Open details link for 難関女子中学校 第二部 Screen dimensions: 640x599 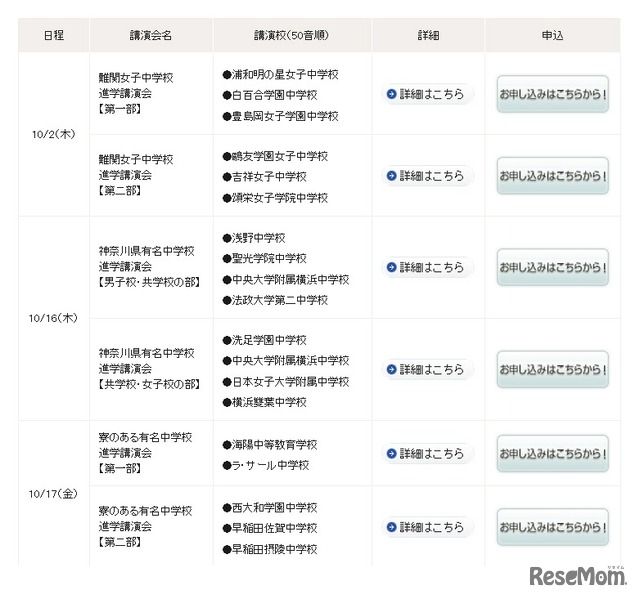427,176
